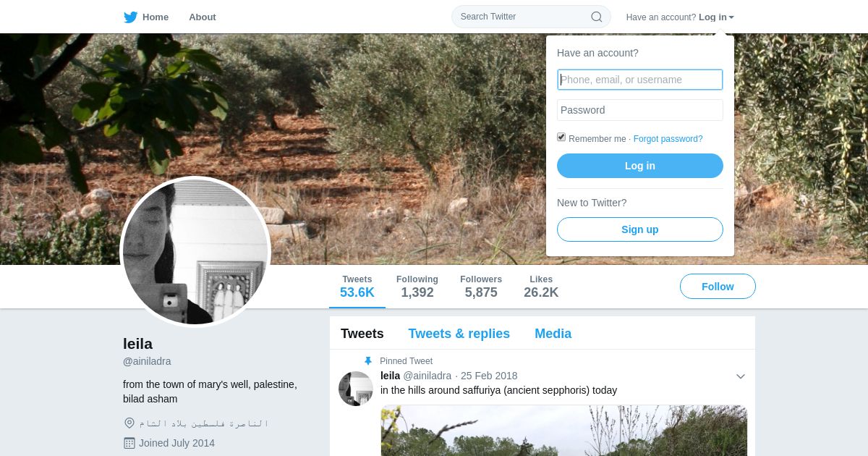The width and height of the screenshot is (868, 456).
Task: Click the location pin icon in bio
Action: pyautogui.click(x=129, y=423)
